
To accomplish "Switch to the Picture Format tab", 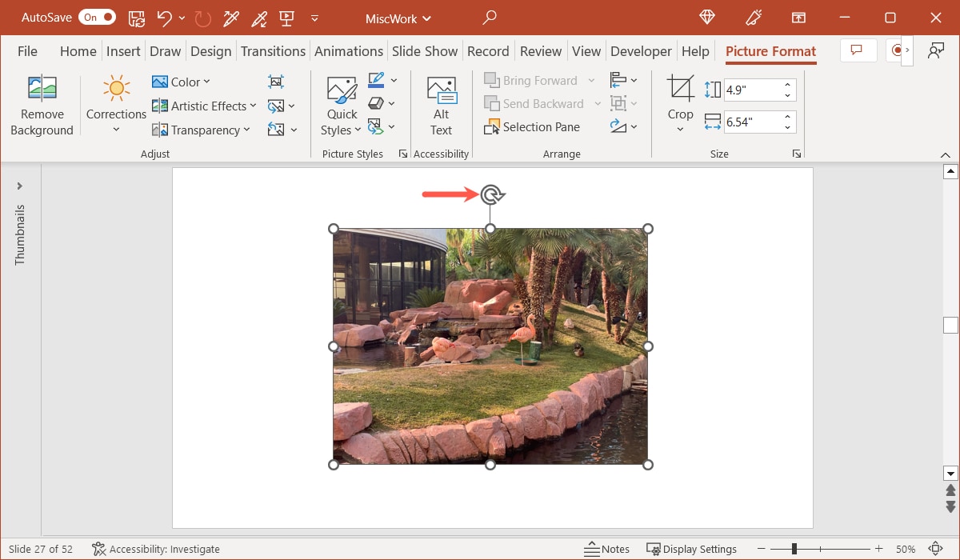I will pos(770,50).
